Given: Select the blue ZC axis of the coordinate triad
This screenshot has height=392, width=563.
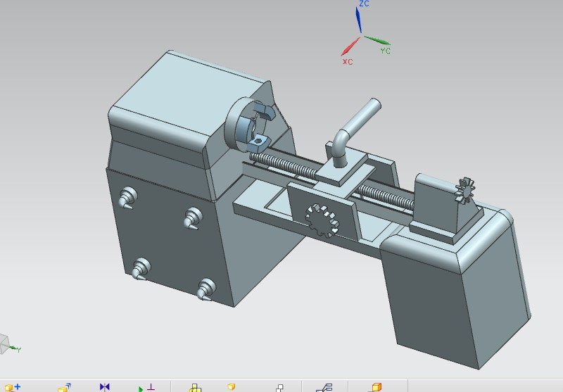Looking at the screenshot, I should (358, 20).
